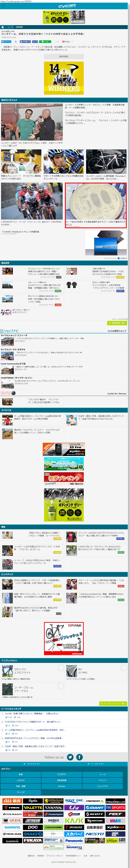Open 初夢プレゼント red banner
The width and height of the screenshot is (130, 868).
(x=64, y=479)
